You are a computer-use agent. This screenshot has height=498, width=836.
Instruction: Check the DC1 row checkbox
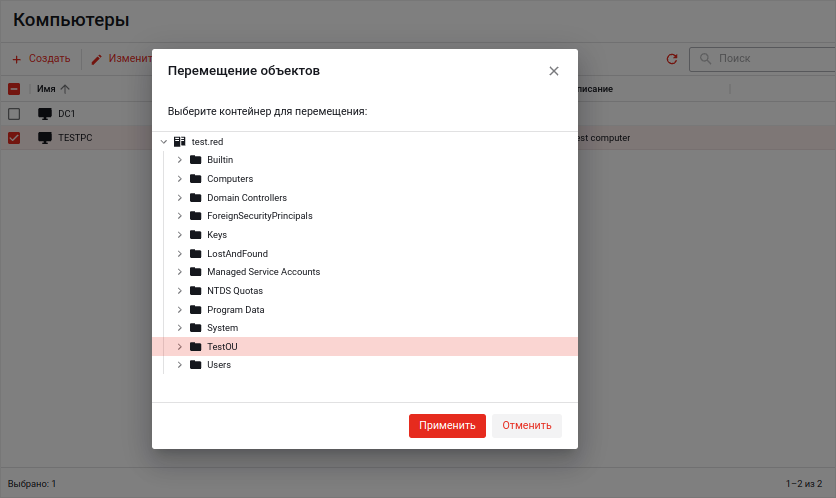[14, 114]
